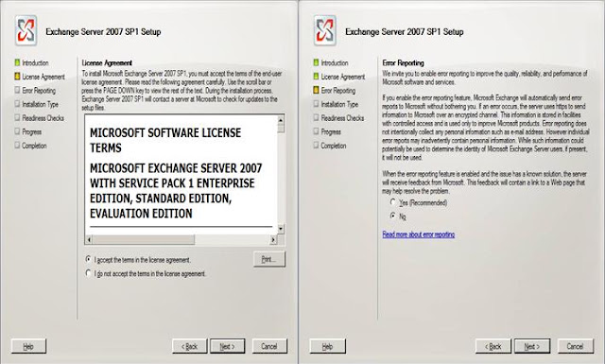Click the horizontal scrollbar thumb in the license box

click(144, 240)
